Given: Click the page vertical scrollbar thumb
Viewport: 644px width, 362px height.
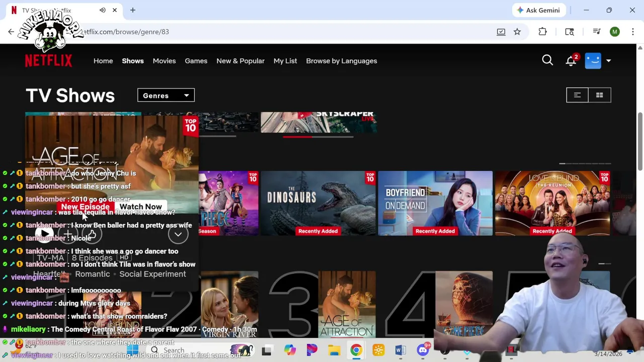Looking at the screenshot, I should pos(640,142).
